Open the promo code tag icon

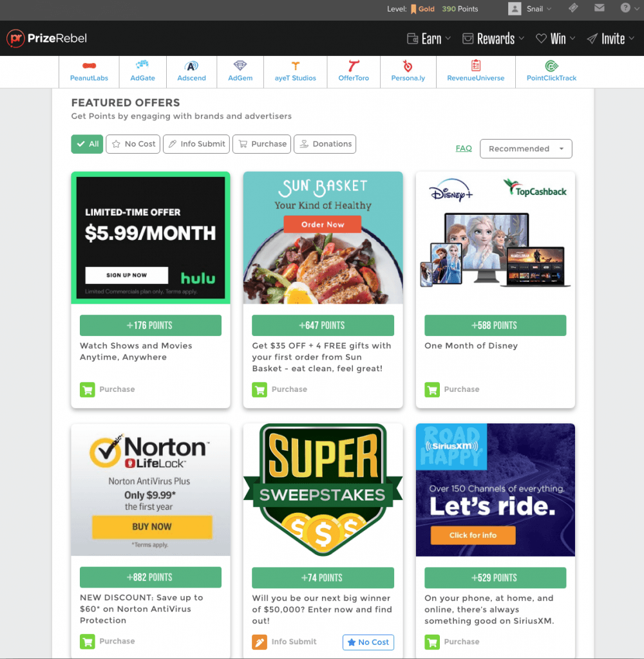coord(573,8)
